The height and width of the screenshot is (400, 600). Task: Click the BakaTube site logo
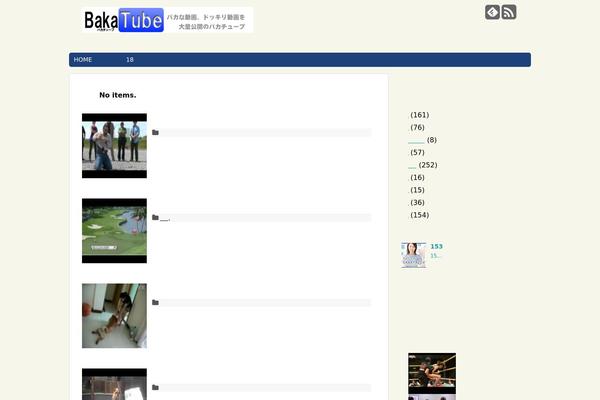(x=167, y=20)
